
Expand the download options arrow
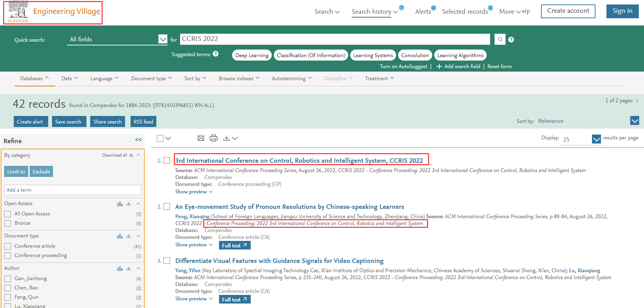coord(235,138)
